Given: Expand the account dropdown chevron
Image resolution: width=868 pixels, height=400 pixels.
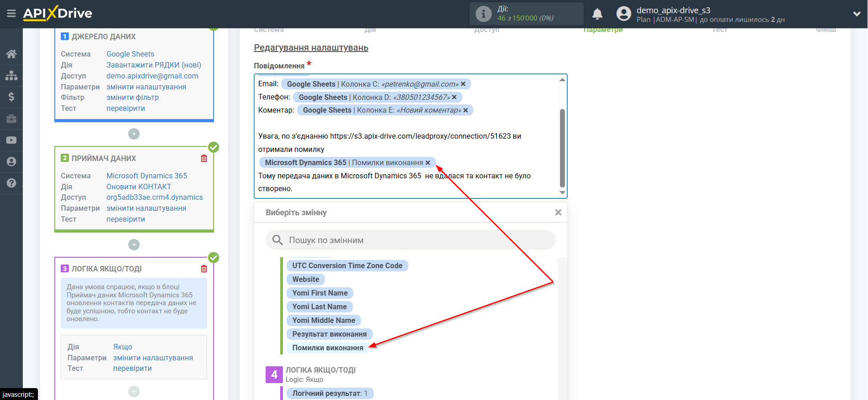Looking at the screenshot, I should pyautogui.click(x=857, y=14).
